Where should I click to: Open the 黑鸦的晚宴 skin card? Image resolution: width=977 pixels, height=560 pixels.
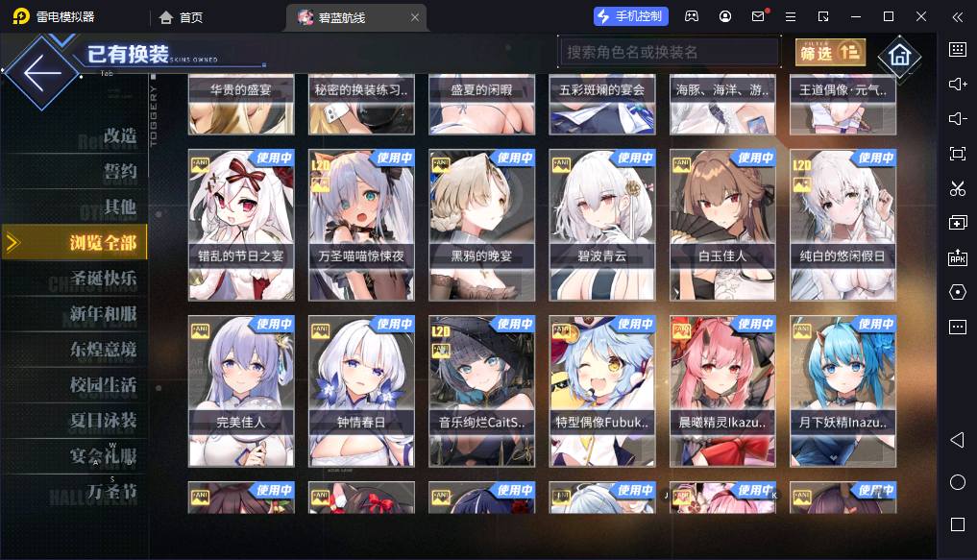tap(481, 225)
